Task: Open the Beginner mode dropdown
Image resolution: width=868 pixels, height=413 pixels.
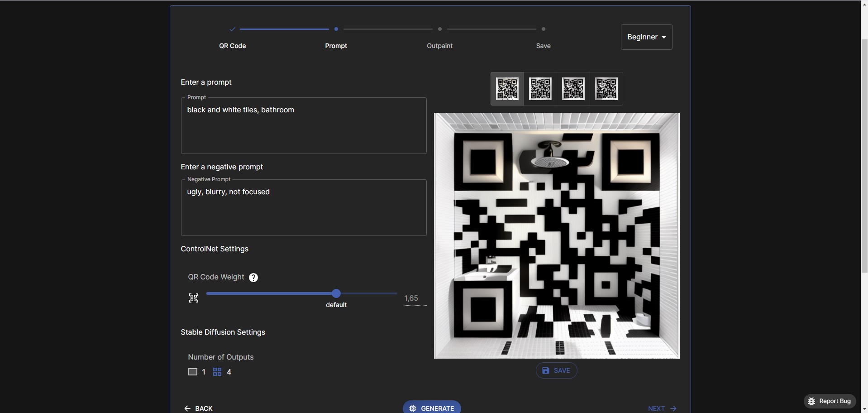Action: pos(646,37)
